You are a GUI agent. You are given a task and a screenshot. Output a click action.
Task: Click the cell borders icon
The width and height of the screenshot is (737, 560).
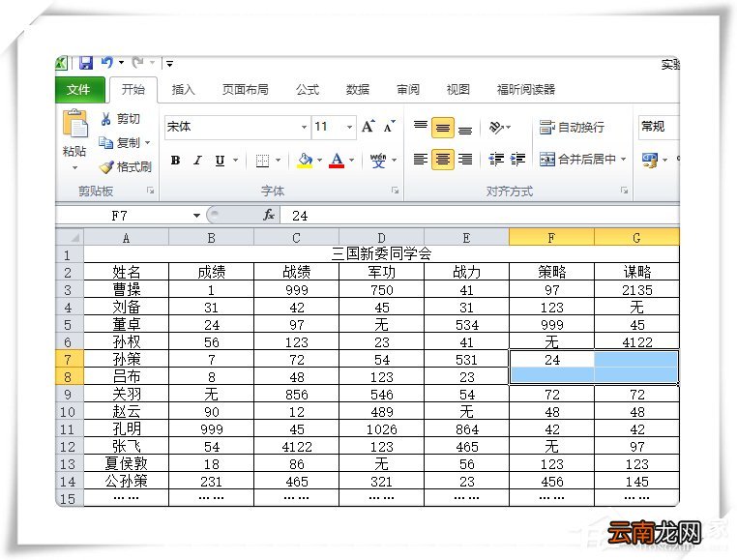click(262, 161)
